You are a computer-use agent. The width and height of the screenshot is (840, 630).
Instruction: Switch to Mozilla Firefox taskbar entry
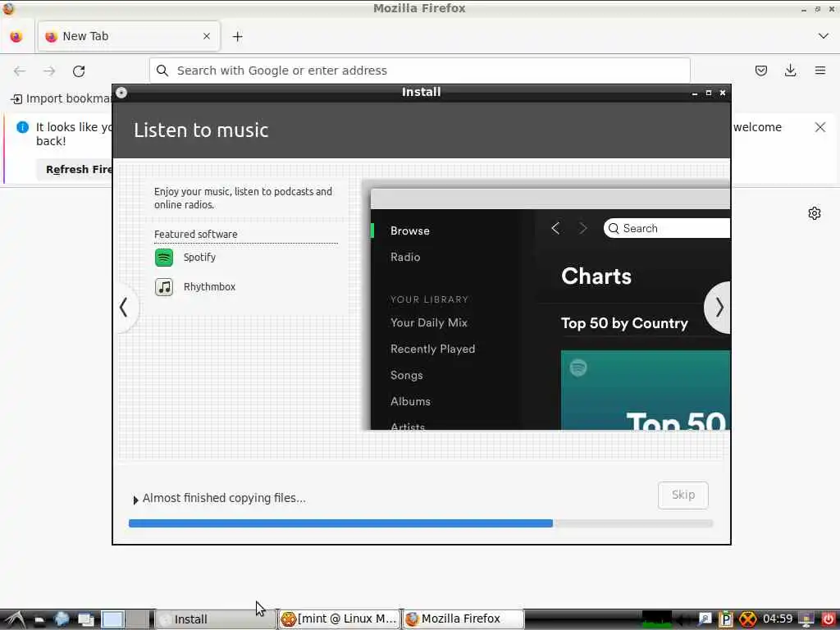pos(463,619)
